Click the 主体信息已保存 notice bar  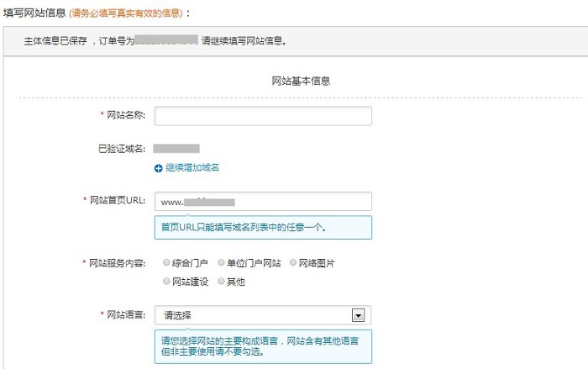(x=294, y=40)
